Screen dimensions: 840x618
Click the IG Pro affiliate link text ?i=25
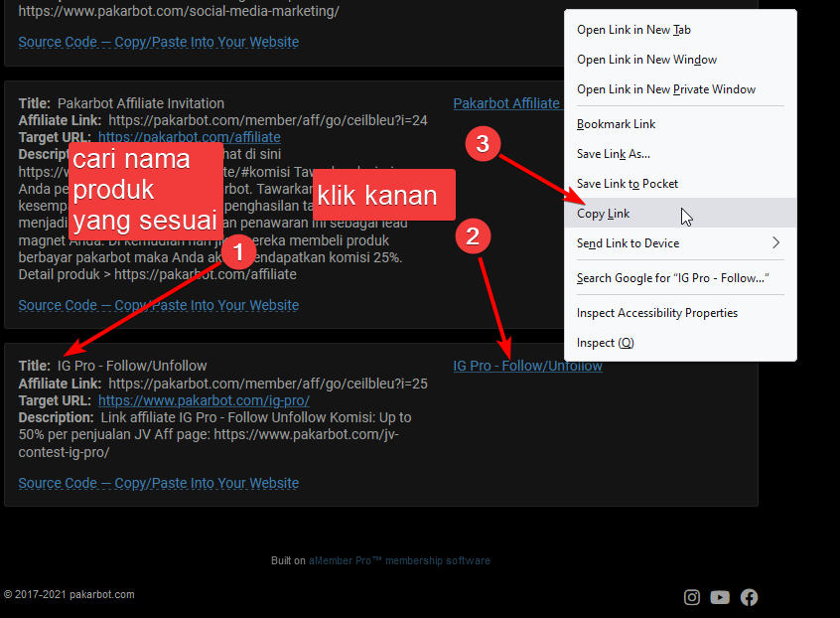click(268, 384)
